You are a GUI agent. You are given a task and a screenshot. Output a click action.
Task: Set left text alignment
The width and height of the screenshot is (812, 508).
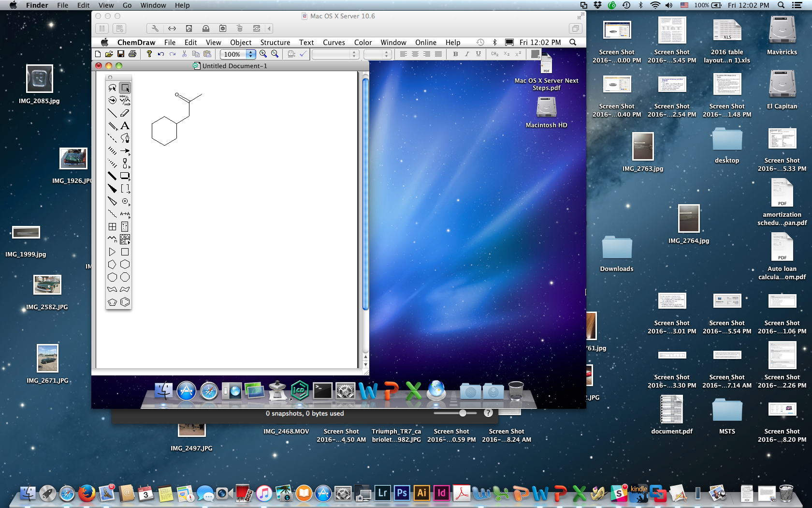click(403, 54)
